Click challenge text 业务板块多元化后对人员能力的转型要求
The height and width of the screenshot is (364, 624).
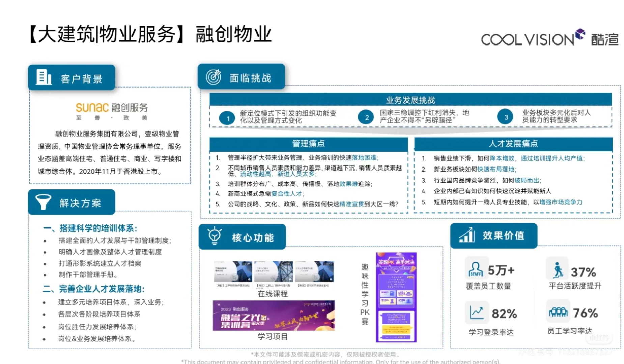click(x=556, y=116)
